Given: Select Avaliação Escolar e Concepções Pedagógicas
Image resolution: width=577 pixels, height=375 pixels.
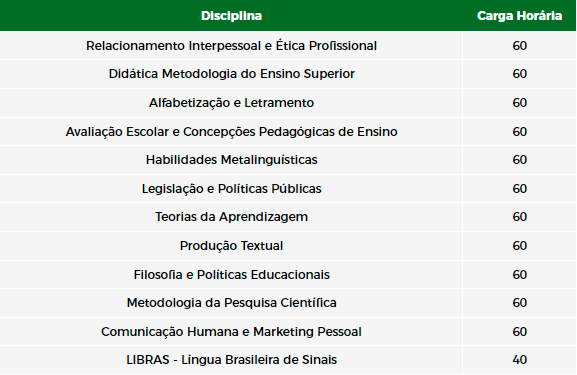Looking at the screenshot, I should coord(231,131).
